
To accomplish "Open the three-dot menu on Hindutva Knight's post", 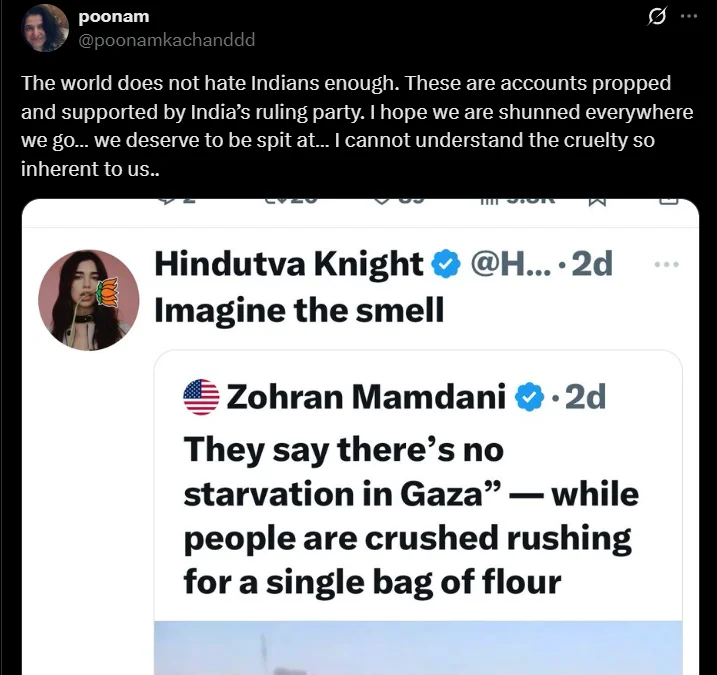I will pos(665,265).
